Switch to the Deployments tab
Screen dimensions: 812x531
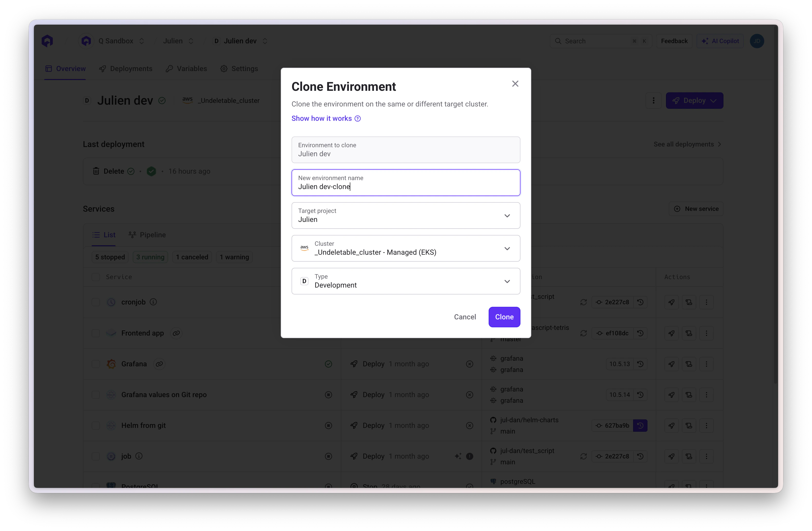(x=125, y=68)
